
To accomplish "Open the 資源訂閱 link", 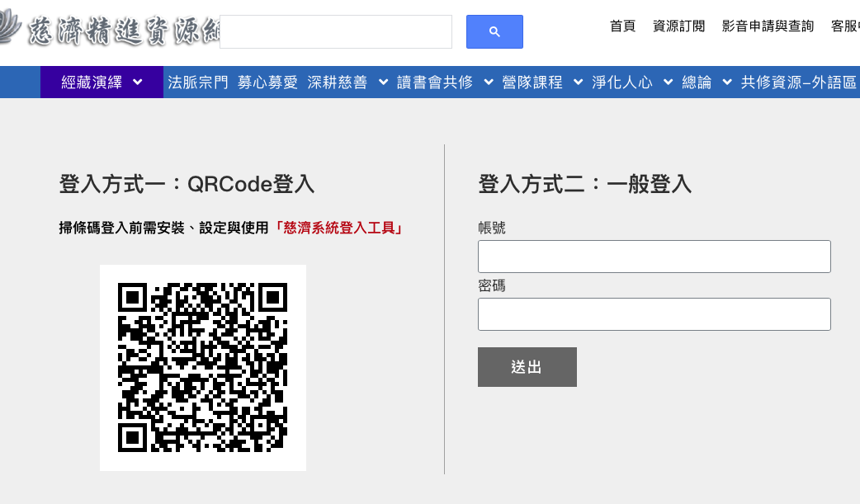I will pyautogui.click(x=678, y=26).
